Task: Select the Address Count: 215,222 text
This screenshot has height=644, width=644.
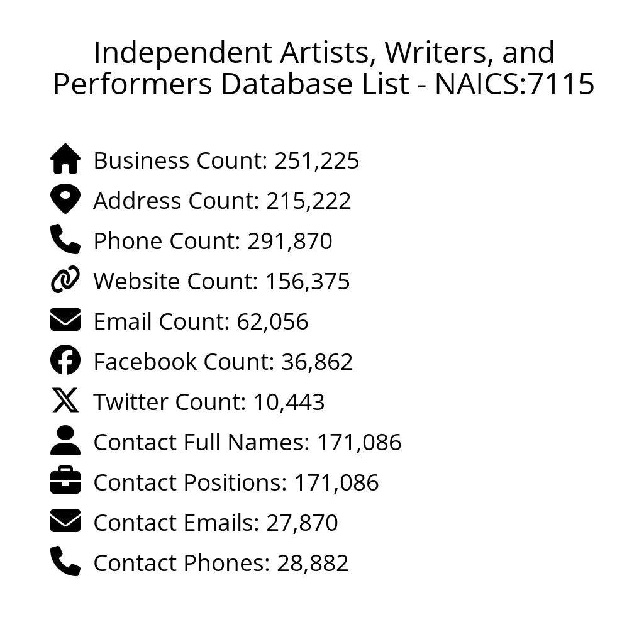Action: tap(222, 201)
